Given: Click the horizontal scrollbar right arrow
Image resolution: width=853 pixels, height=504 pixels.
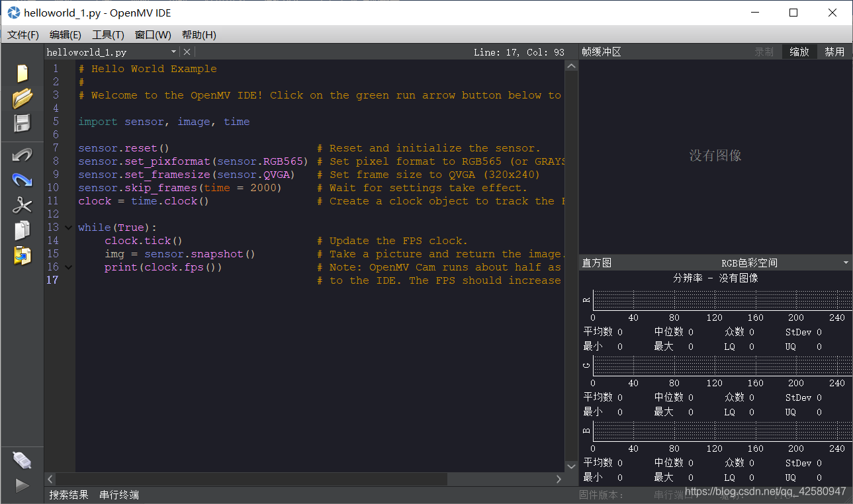Looking at the screenshot, I should pyautogui.click(x=559, y=479).
